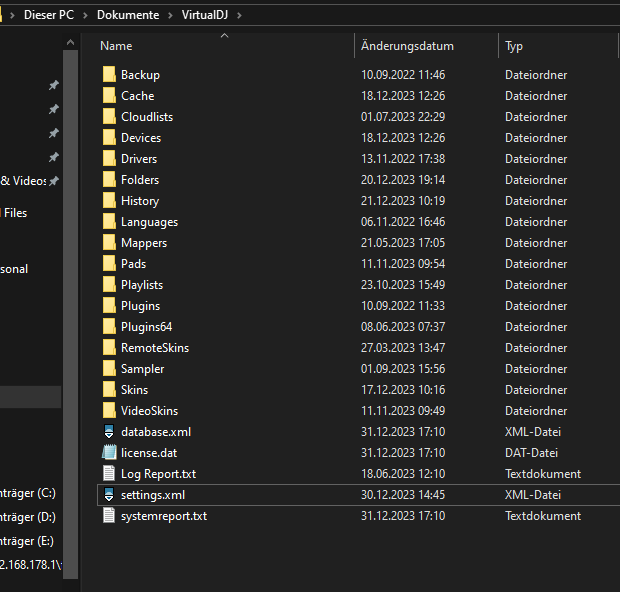
Task: Select the file name 'settings.xml'
Action: coord(153,495)
